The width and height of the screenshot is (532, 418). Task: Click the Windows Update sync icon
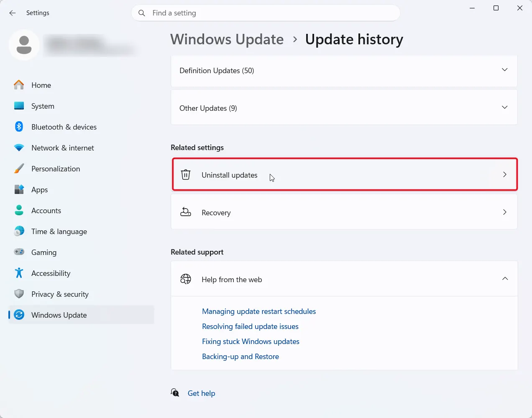(x=19, y=315)
